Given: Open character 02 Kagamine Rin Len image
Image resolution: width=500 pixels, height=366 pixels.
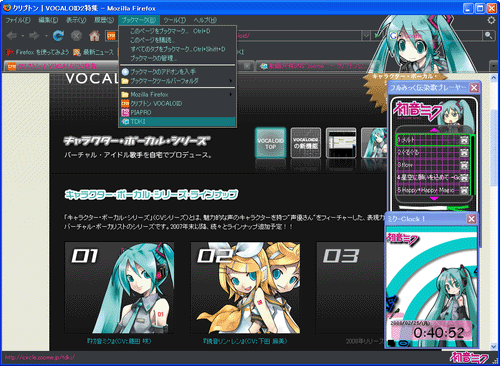Looking at the screenshot, I should (x=245, y=288).
